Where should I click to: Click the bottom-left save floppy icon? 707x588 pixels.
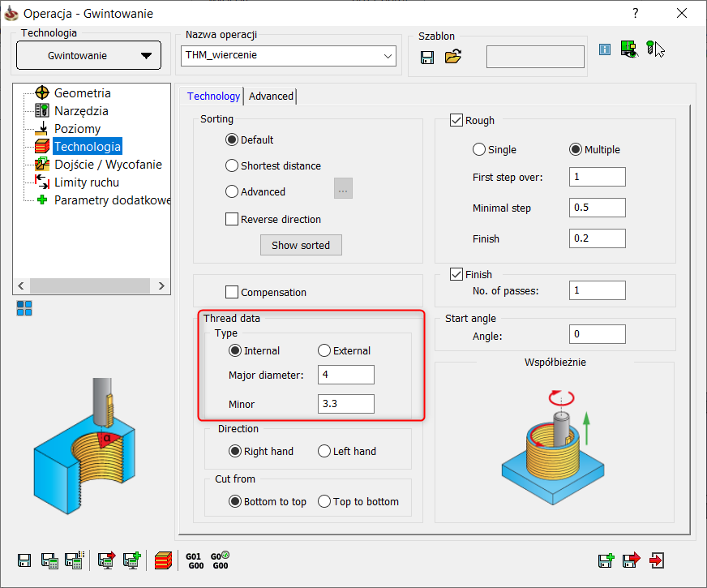(24, 560)
